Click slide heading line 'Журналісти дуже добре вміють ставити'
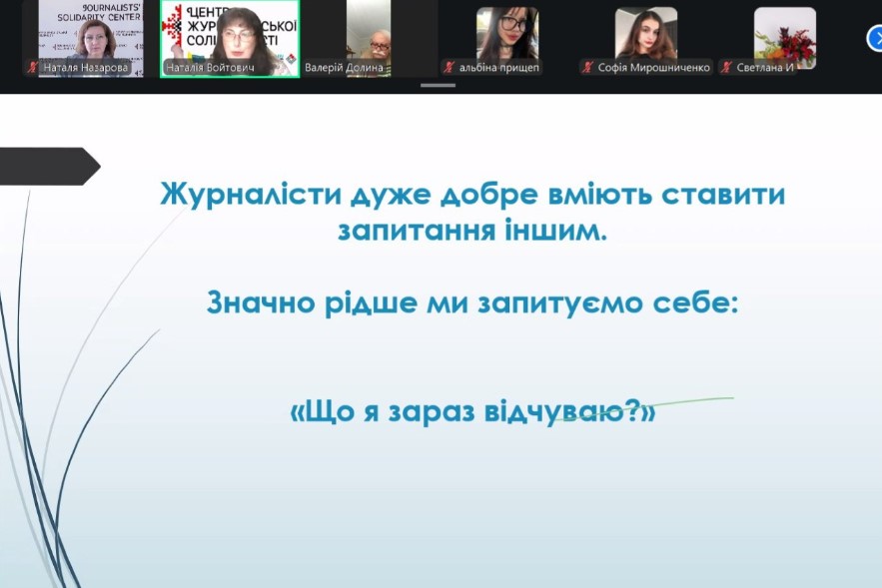This screenshot has width=882, height=588. pyautogui.click(x=472, y=195)
